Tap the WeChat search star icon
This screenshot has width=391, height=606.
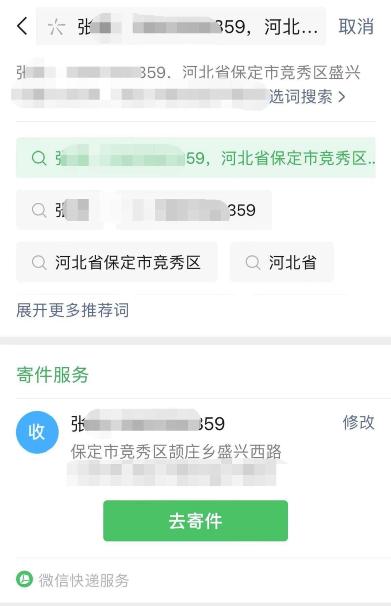(56, 27)
